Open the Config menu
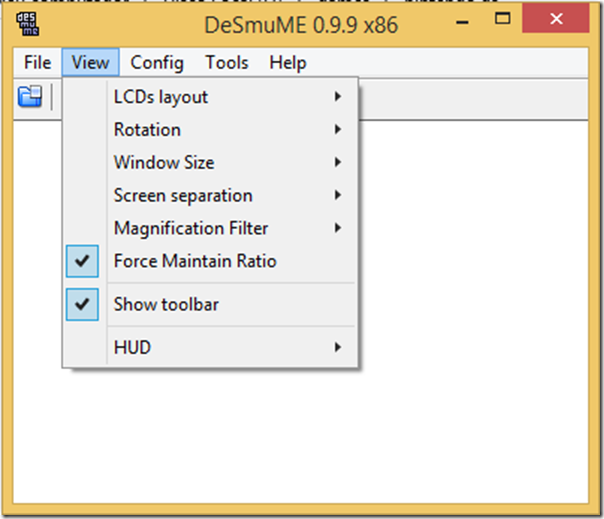The height and width of the screenshot is (519, 604). click(157, 62)
